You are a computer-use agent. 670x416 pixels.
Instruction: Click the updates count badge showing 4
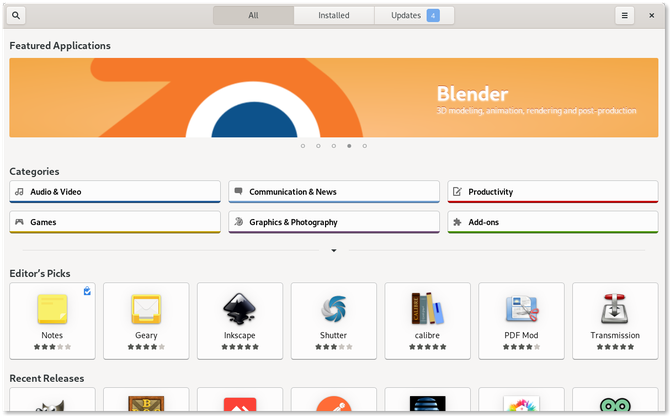433,16
